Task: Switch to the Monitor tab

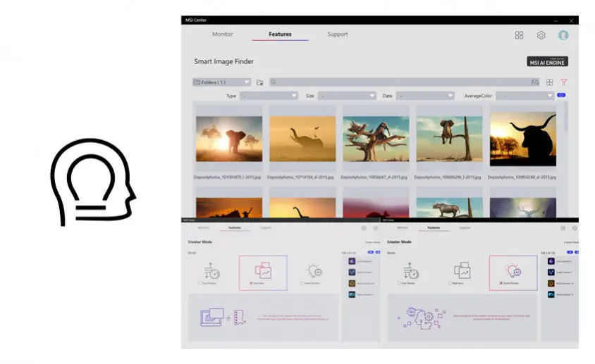Action: [x=222, y=34]
